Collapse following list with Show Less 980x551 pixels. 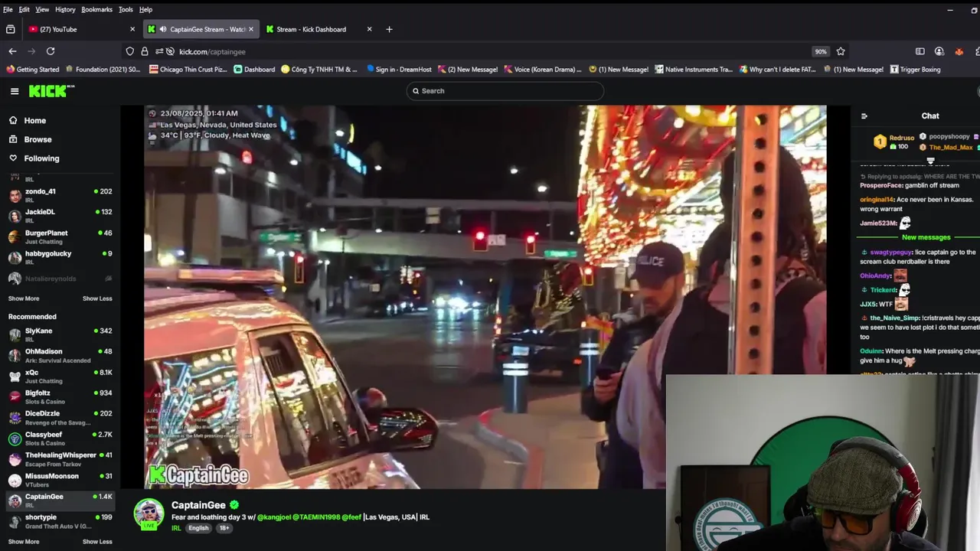click(97, 298)
